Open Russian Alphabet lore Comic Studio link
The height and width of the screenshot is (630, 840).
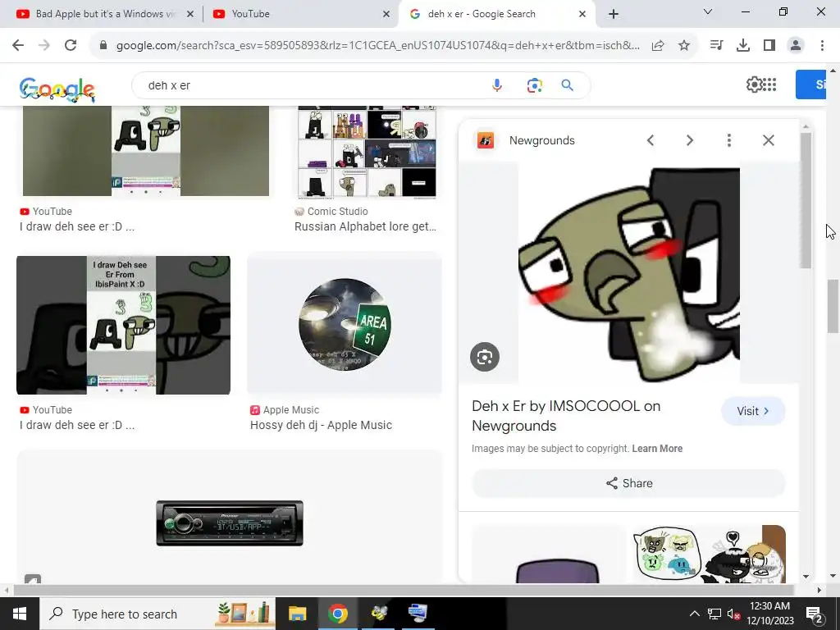[365, 226]
